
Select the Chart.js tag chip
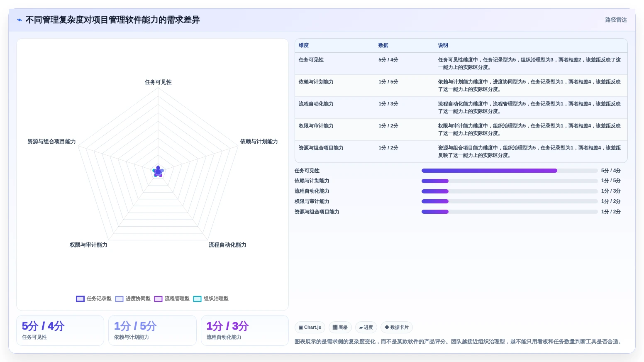310,328
